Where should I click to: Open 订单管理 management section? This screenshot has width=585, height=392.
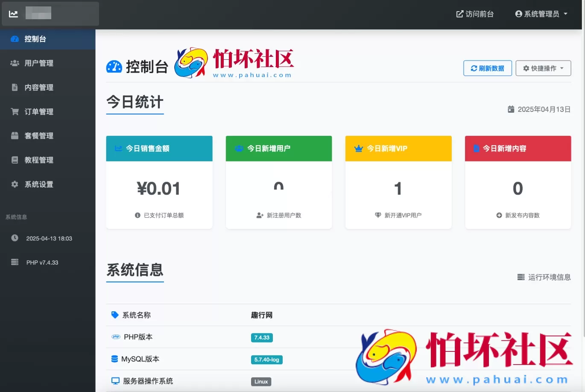39,111
